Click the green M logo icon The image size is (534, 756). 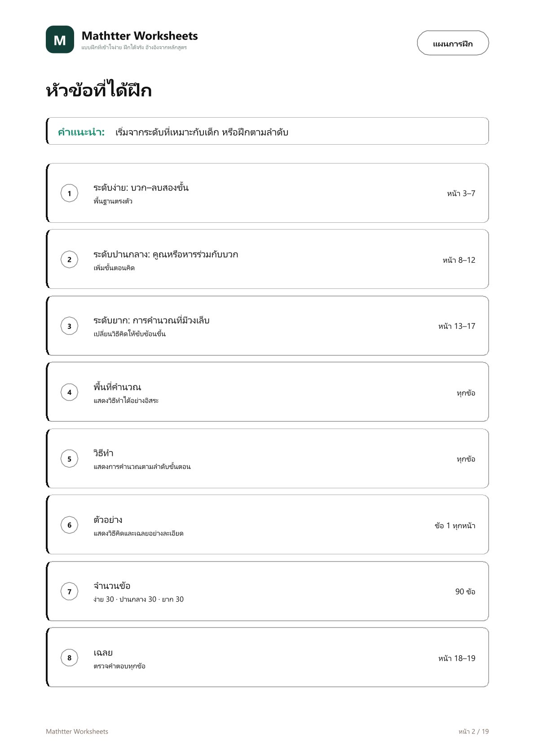point(60,40)
